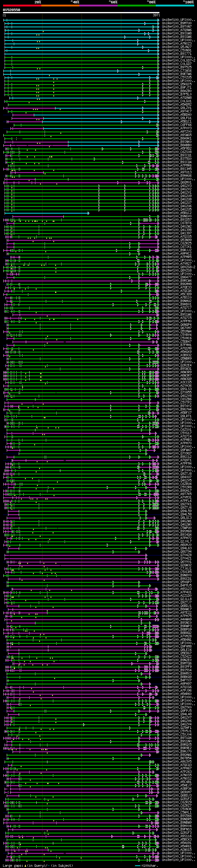The height and width of the screenshot is (868, 197).
Task: Select the UniRef100_A5AR61 hit
Action: pos(177,846)
